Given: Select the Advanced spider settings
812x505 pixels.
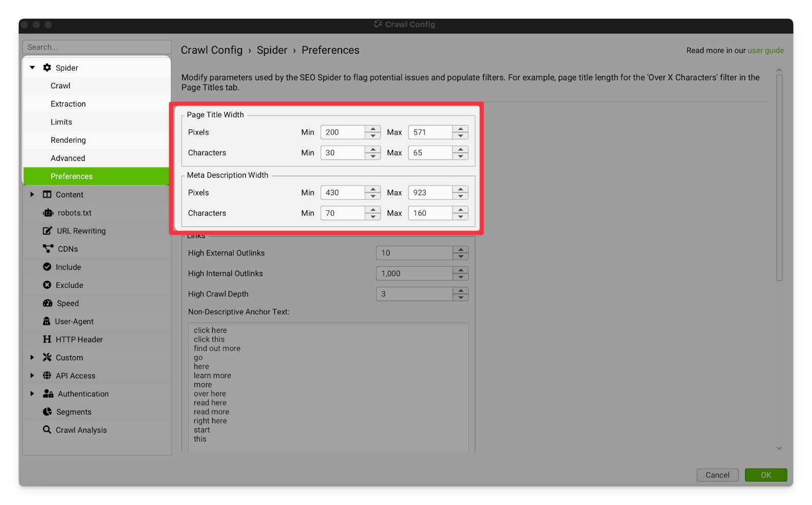Looking at the screenshot, I should click(68, 158).
